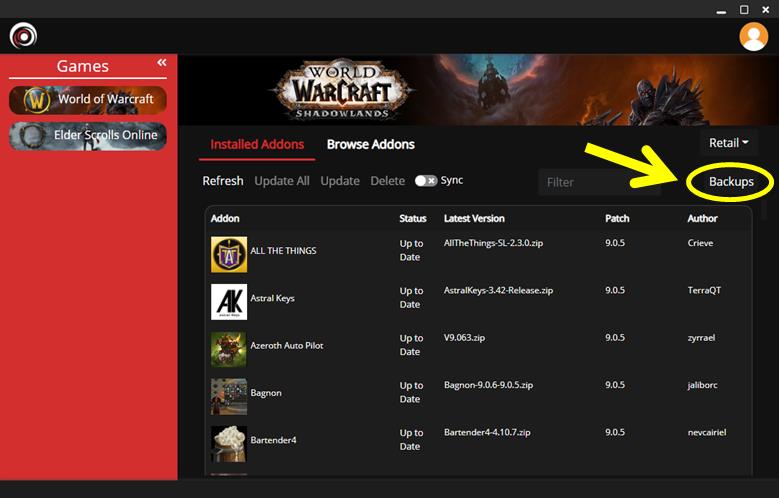Open the Retail version dropdown

(728, 143)
